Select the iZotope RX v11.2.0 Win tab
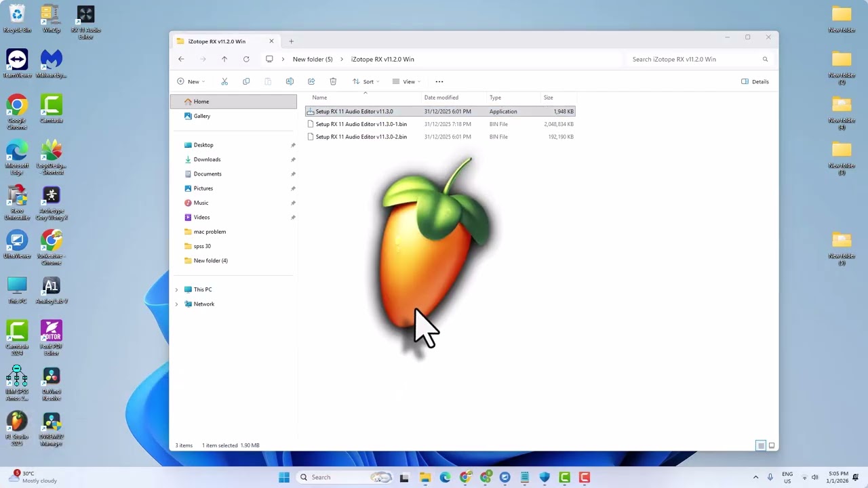This screenshot has width=868, height=488. point(225,41)
